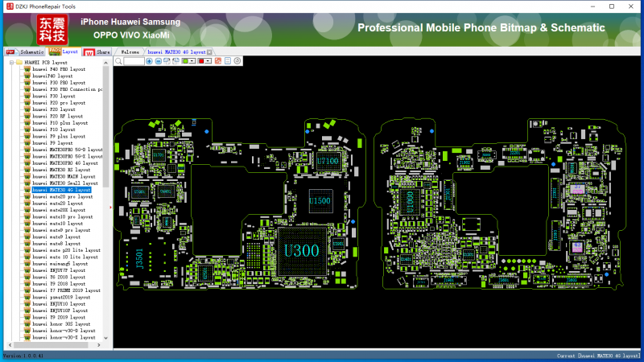
Task: Click the circular refresh icon in toolbar
Action: (237, 61)
